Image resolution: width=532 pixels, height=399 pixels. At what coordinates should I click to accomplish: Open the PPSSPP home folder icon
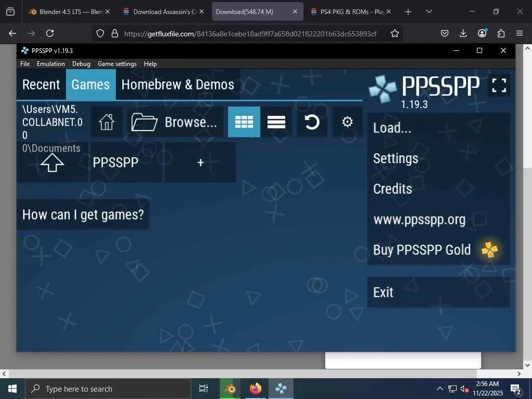point(107,122)
